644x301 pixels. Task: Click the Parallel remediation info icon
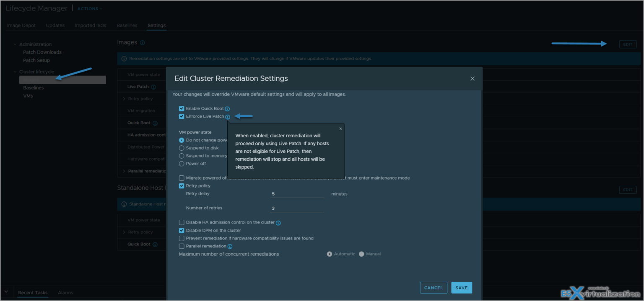tap(230, 246)
